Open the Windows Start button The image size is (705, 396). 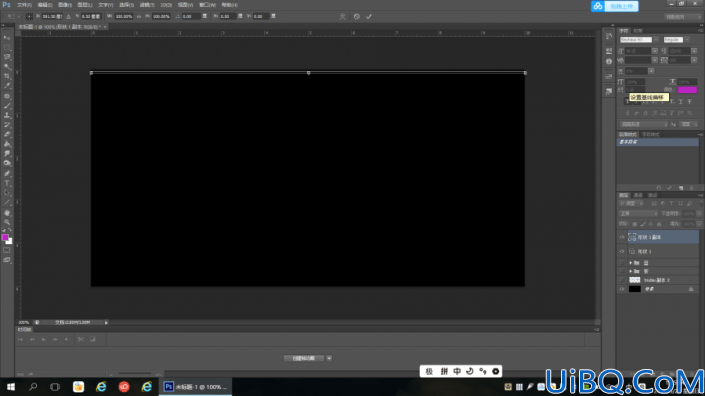[11, 387]
